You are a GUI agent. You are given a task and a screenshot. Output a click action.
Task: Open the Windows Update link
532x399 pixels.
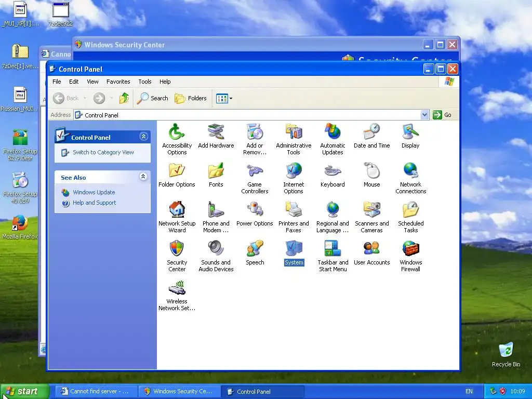(94, 192)
